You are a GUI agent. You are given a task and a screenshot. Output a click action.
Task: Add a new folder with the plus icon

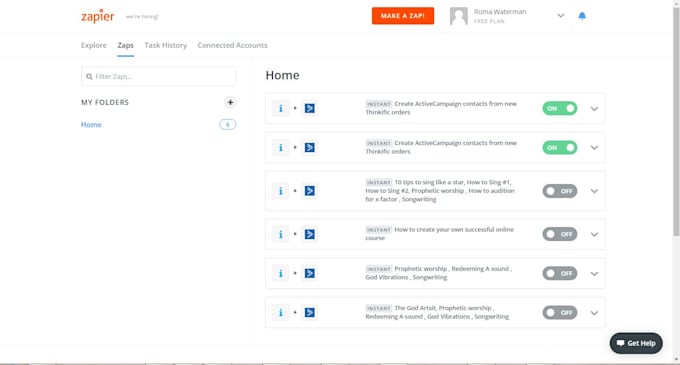point(230,102)
